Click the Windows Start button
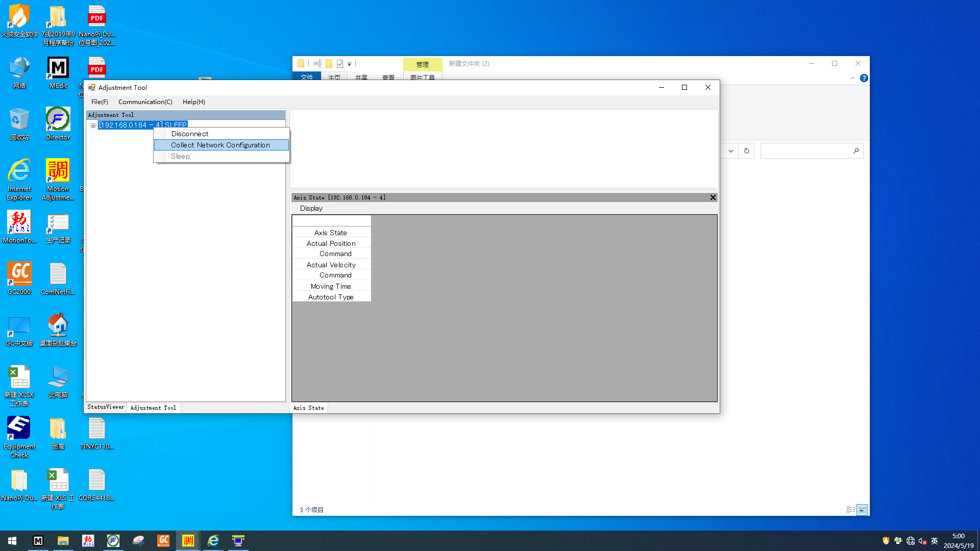980x551 pixels. pyautogui.click(x=12, y=541)
